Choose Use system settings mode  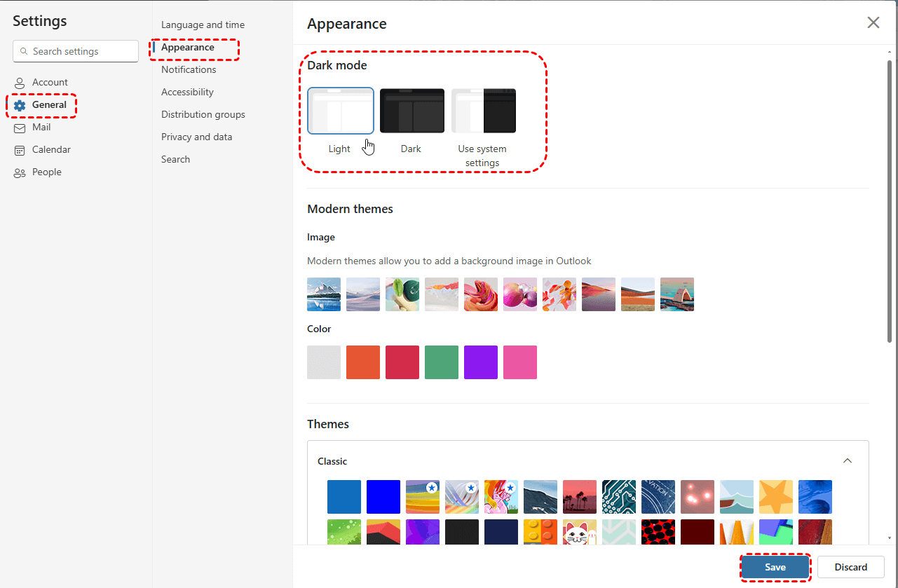point(484,111)
